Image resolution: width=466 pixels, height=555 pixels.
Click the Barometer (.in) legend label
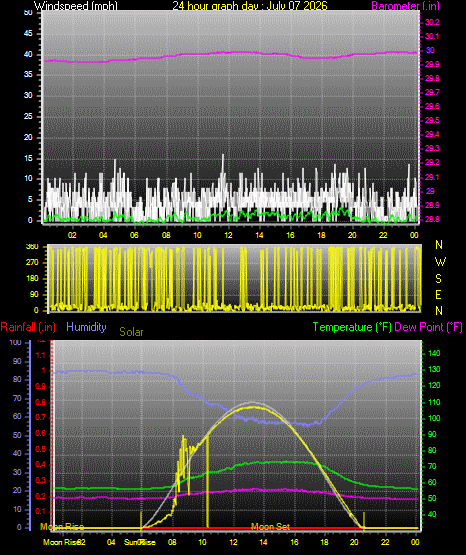point(405,6)
